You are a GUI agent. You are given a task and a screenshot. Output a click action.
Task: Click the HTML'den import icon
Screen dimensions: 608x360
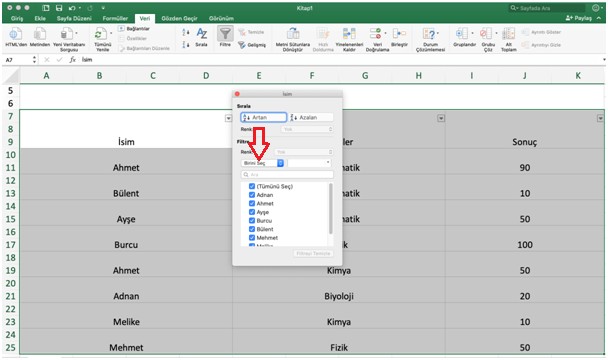click(x=16, y=35)
